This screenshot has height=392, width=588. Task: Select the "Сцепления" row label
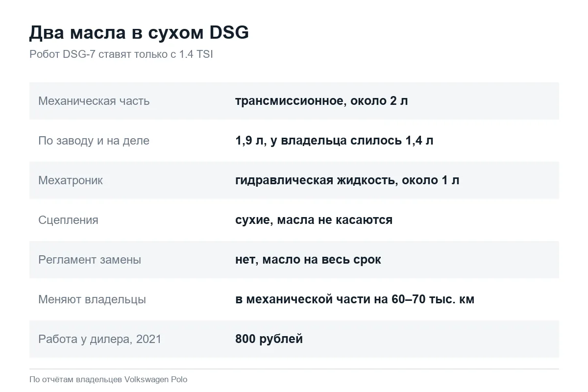[x=68, y=220]
